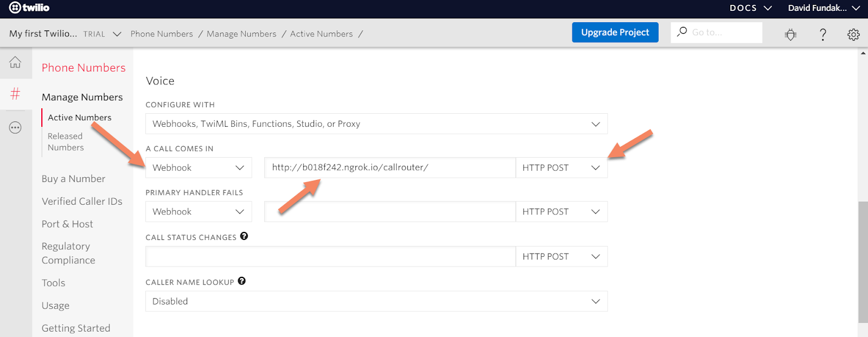The image size is (868, 337).
Task: Change HTTP POST method for primary handler fails
Action: (x=561, y=211)
